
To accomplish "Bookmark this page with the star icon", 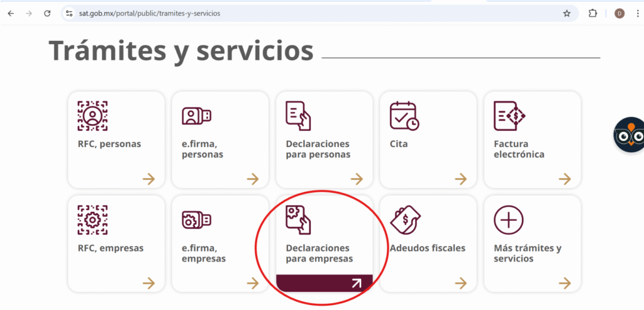I will 567,14.
